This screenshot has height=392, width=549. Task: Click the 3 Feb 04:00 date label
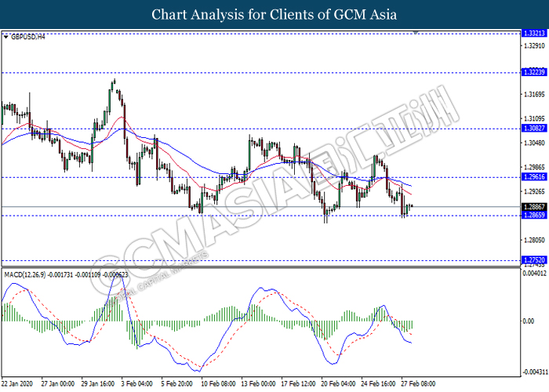tap(137, 383)
